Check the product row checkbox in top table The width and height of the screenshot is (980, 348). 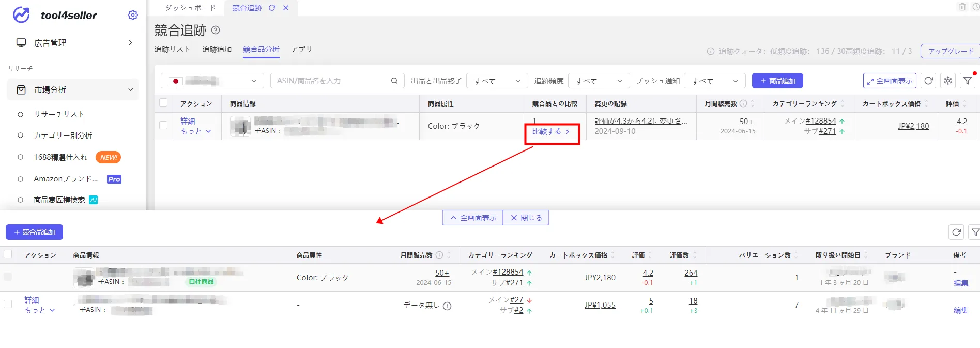coord(163,125)
